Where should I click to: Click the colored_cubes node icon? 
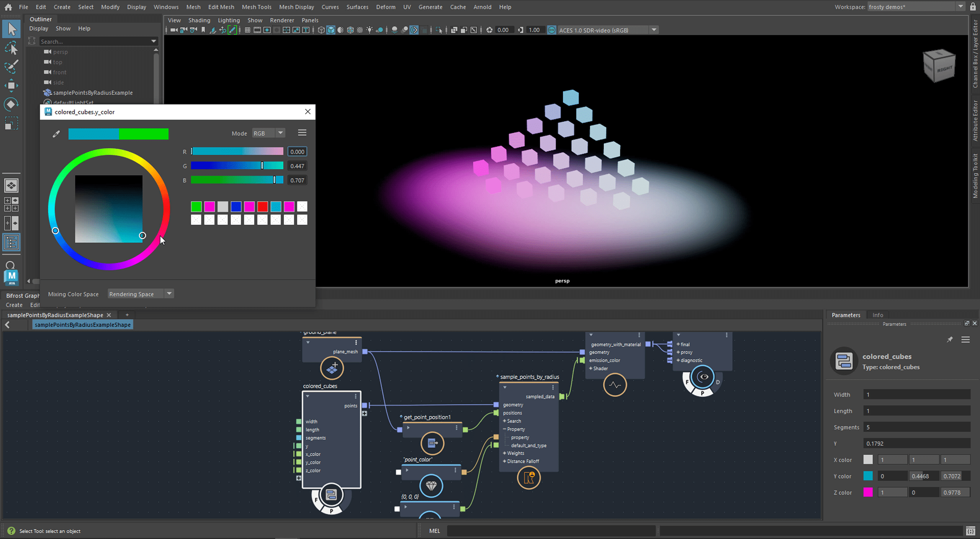[331, 495]
